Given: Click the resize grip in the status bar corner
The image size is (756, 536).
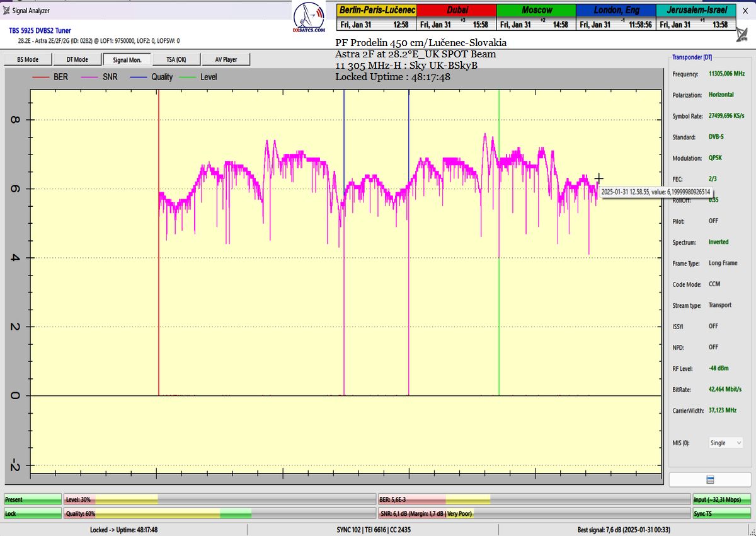Looking at the screenshot, I should (752, 532).
